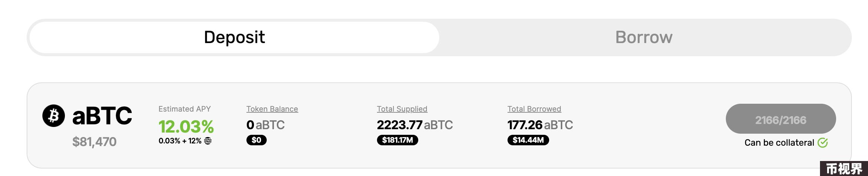
Task: Click the striped token icon beside 12%
Action: (208, 141)
